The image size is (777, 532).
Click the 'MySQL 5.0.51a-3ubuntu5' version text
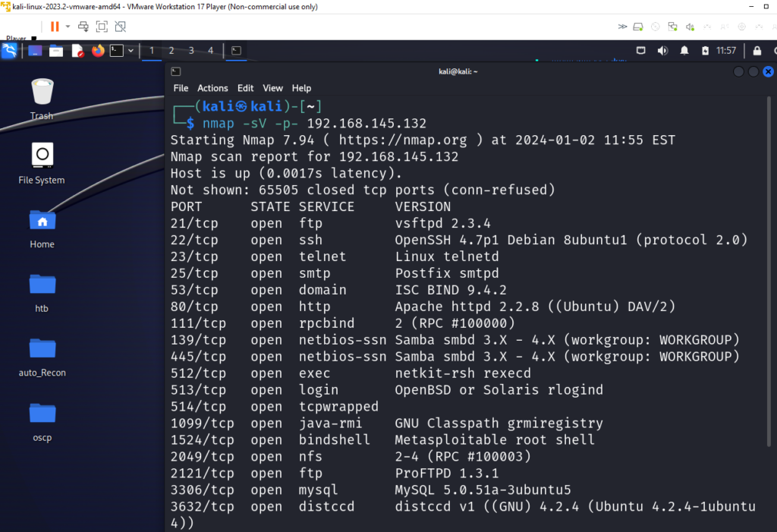click(483, 490)
